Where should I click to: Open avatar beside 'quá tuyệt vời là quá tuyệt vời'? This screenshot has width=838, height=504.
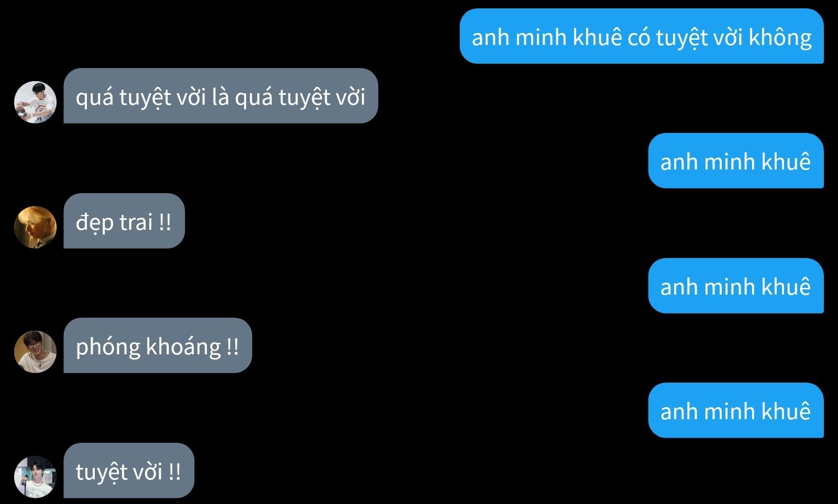(35, 102)
